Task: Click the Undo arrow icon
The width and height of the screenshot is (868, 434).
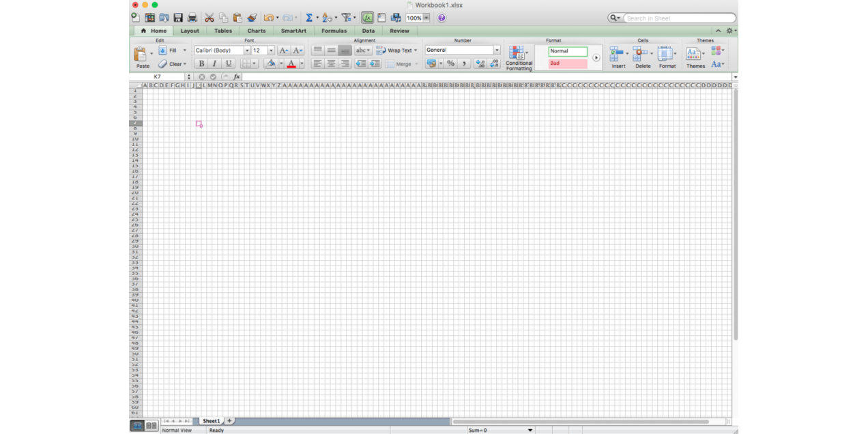Action: [x=268, y=18]
